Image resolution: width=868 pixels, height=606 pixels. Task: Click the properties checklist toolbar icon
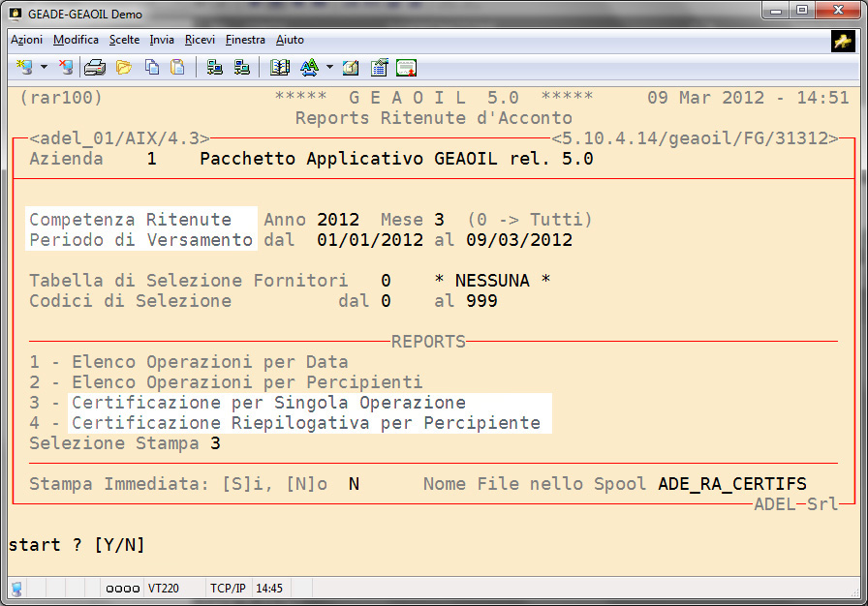[x=379, y=68]
